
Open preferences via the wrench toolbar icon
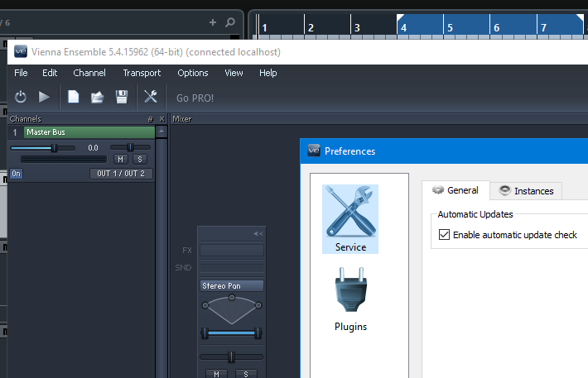click(150, 98)
